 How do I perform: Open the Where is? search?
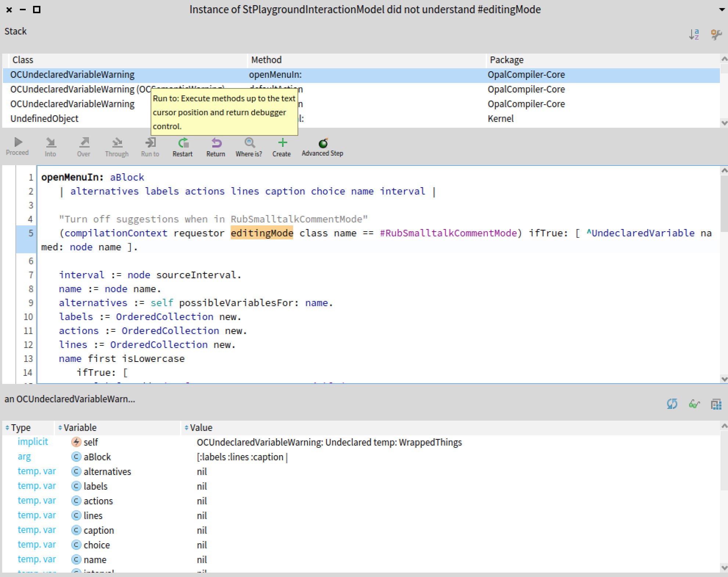(x=249, y=146)
